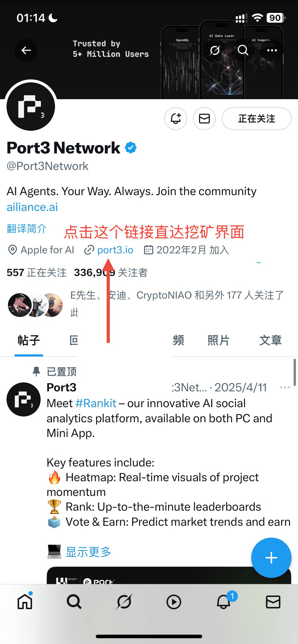
Task: Expand post with 显示更多
Action: pos(89,552)
